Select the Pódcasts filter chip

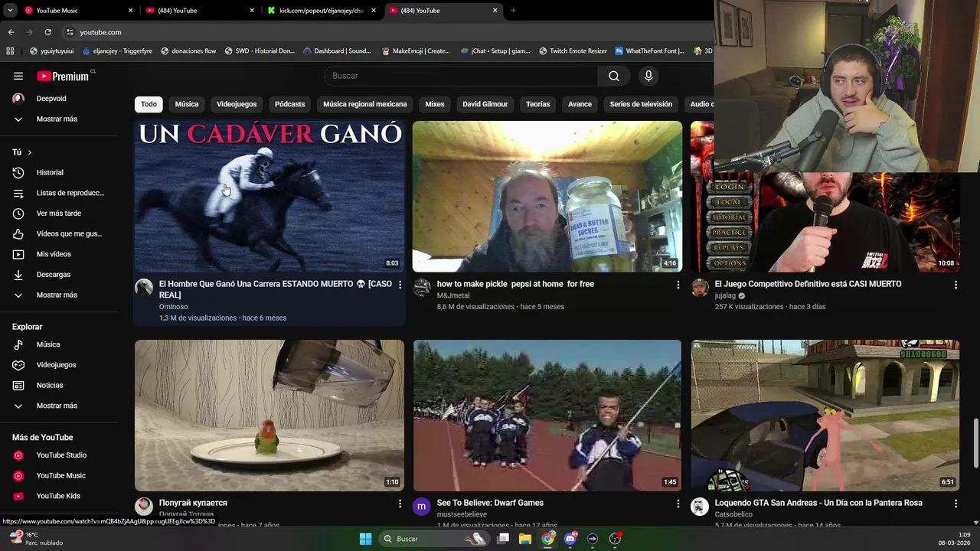click(289, 104)
